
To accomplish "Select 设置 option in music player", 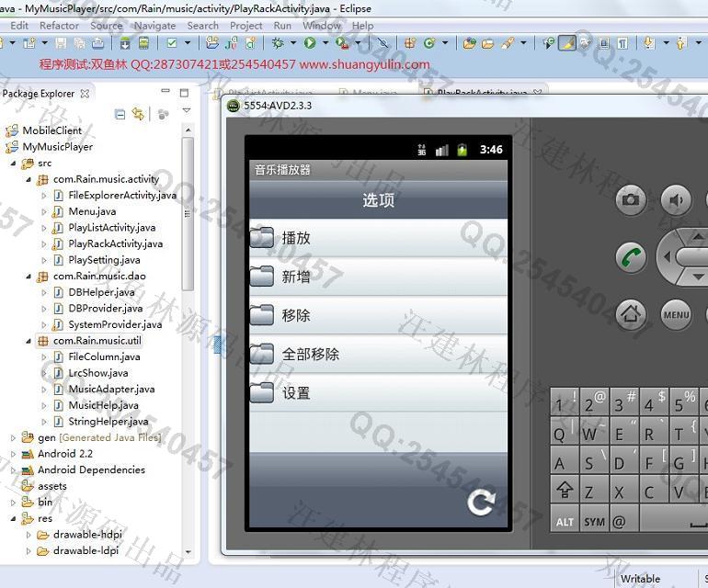I will pyautogui.click(x=379, y=392).
